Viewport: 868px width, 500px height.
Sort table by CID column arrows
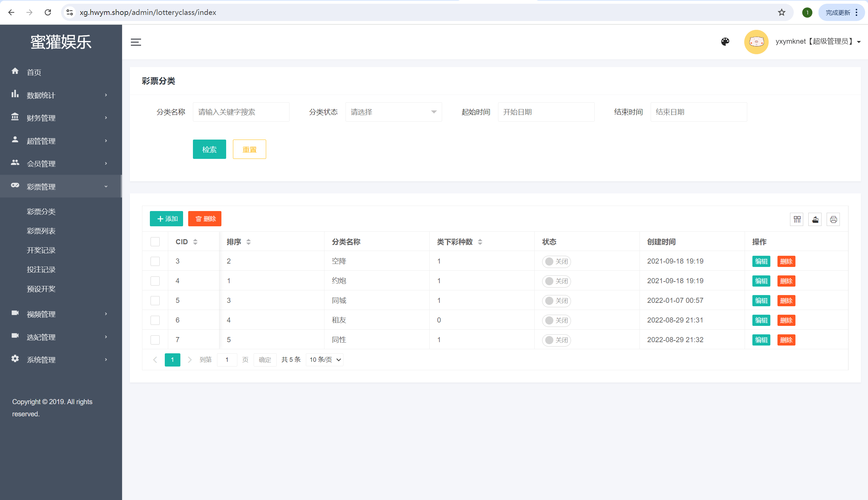tap(195, 242)
